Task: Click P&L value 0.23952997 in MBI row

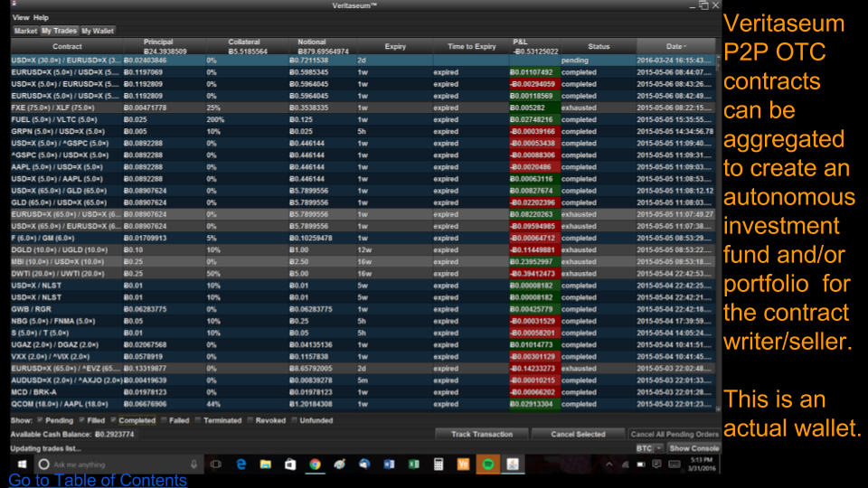Action: point(534,262)
